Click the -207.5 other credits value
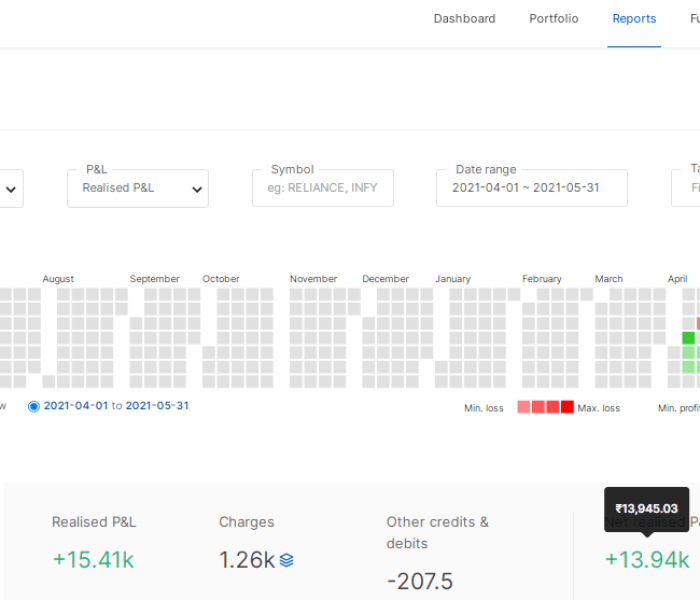The image size is (700, 600). pyautogui.click(x=419, y=582)
